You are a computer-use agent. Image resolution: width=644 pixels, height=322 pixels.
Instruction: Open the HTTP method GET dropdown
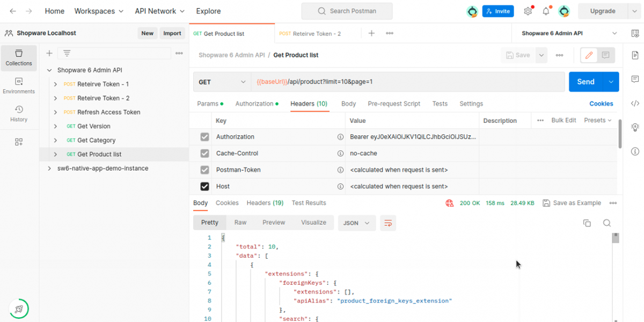[222, 82]
